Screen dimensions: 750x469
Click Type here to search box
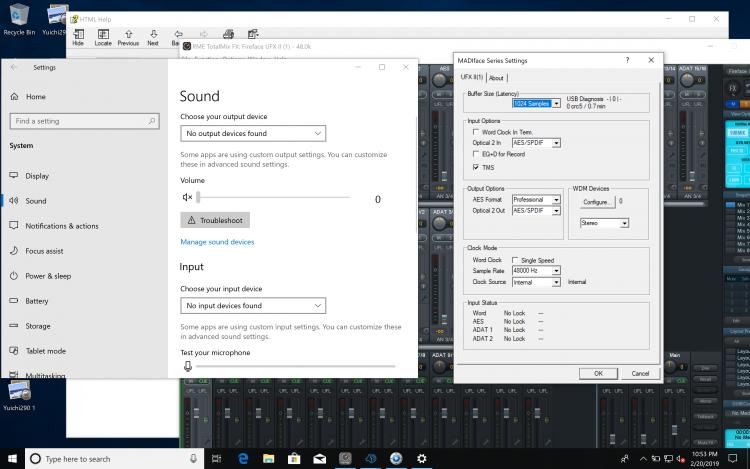tap(115, 458)
